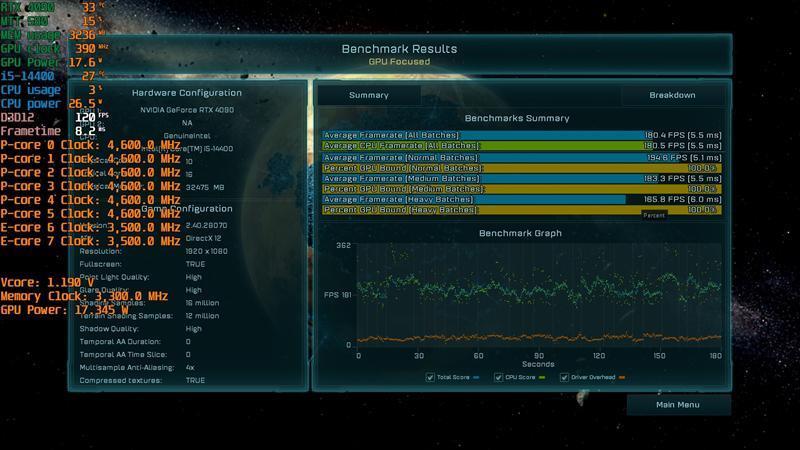Open the Breakdown tab
Viewport: 800px width, 450px height.
click(671, 95)
